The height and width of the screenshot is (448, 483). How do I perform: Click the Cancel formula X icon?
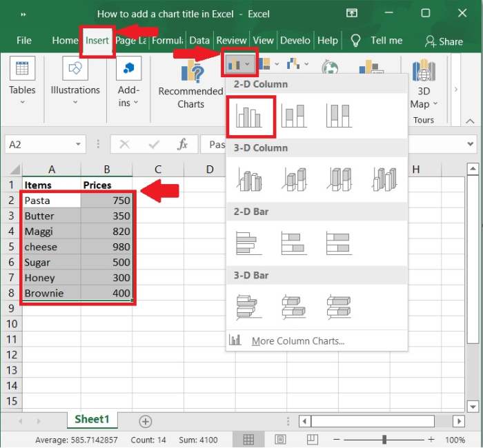[124, 144]
